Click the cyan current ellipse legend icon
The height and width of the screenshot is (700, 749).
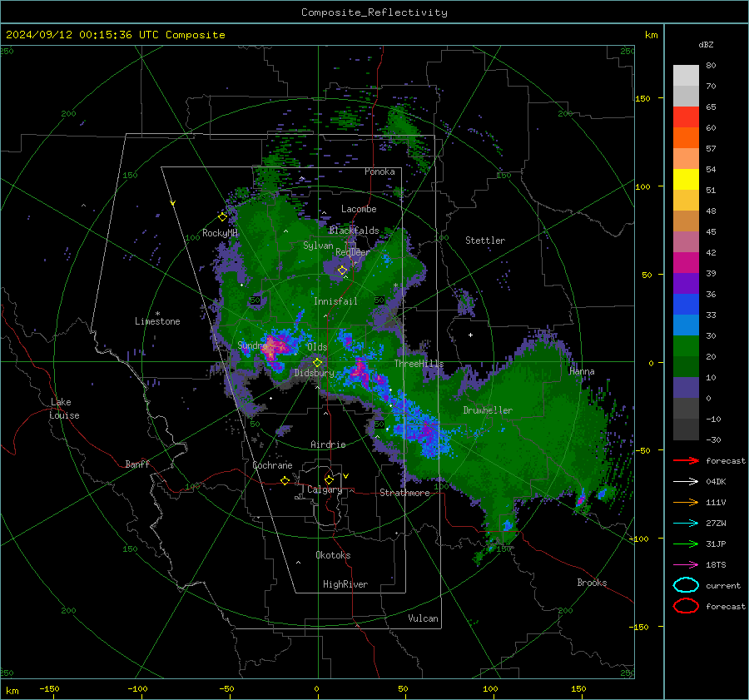[x=686, y=585]
